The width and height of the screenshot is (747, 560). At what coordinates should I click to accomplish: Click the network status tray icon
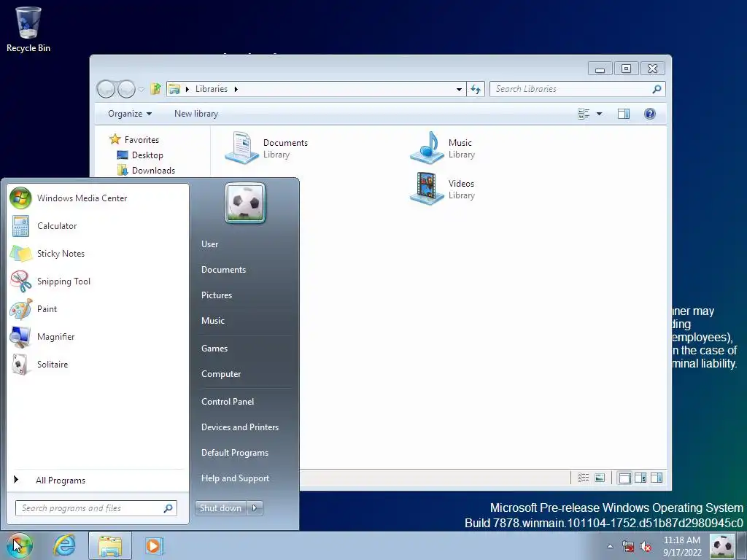point(628,546)
